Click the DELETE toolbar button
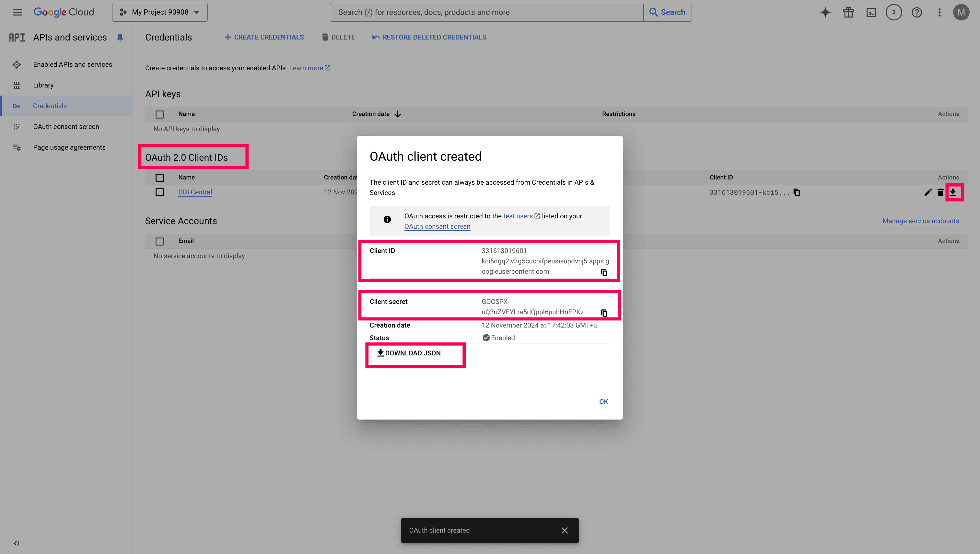The width and height of the screenshot is (980, 554). [338, 37]
